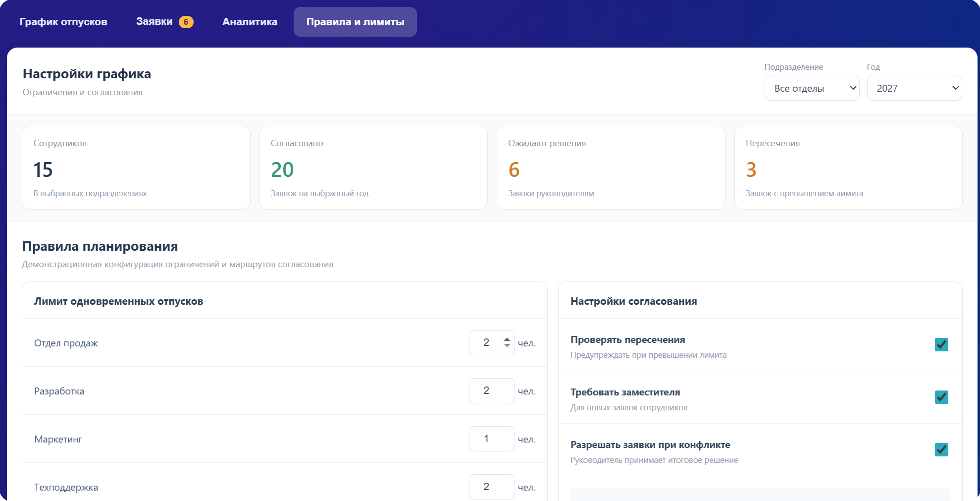
Task: Select the Правила и лимиты tab
Action: click(355, 22)
